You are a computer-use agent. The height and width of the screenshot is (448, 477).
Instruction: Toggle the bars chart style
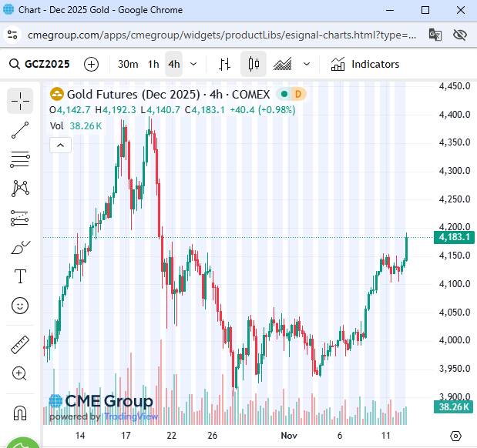tap(224, 64)
